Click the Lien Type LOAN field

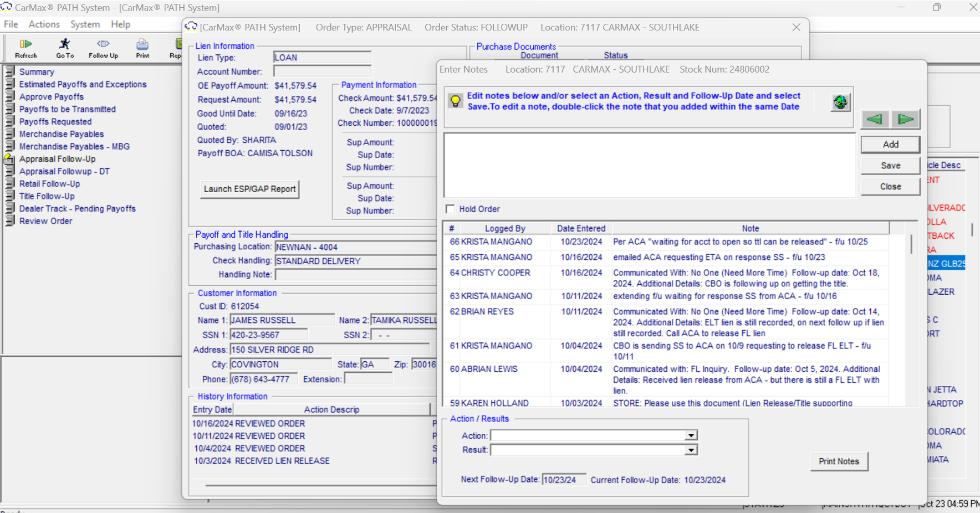322,58
